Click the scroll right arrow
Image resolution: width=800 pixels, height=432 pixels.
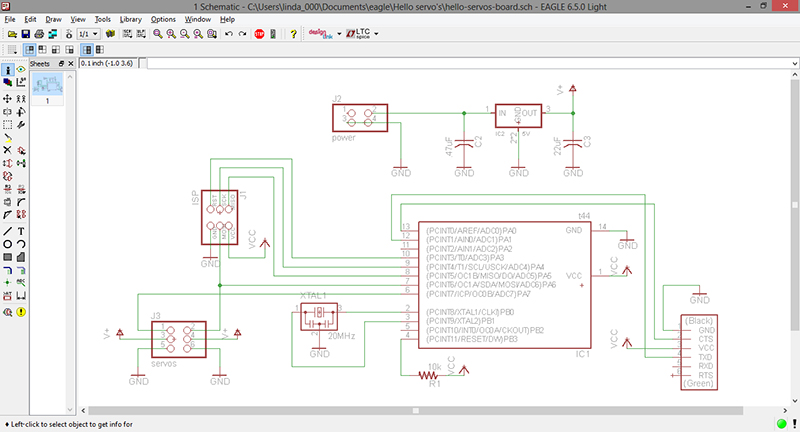click(785, 411)
